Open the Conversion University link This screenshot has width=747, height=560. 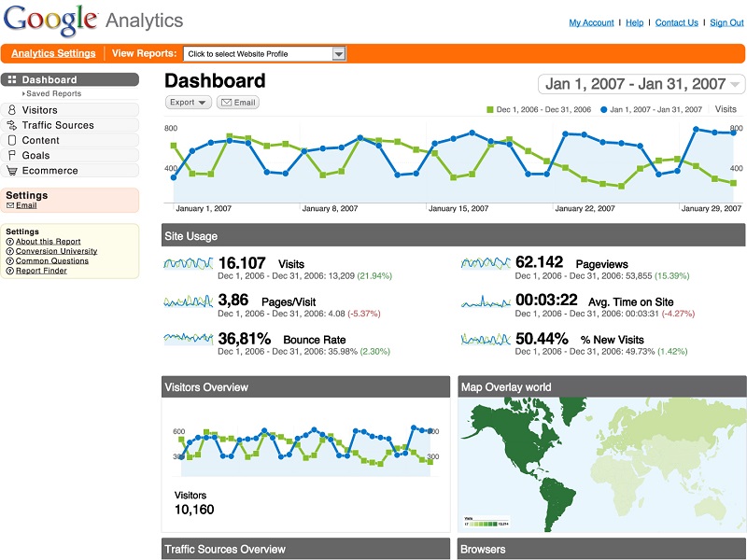pyautogui.click(x=56, y=251)
